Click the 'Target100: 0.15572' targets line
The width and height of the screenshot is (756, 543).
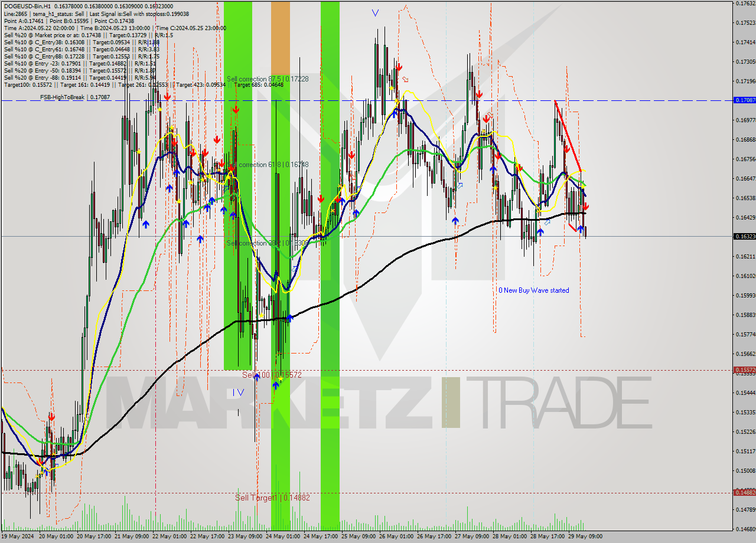click(144, 85)
